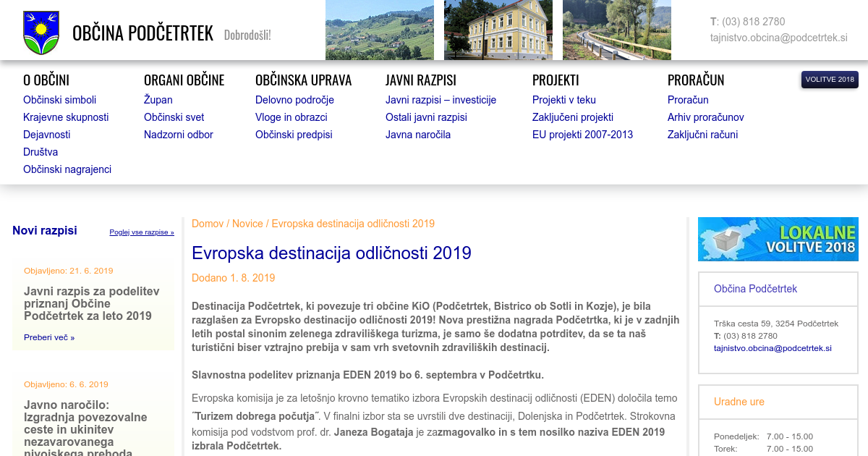Open Arhiv proračunov link

click(705, 117)
